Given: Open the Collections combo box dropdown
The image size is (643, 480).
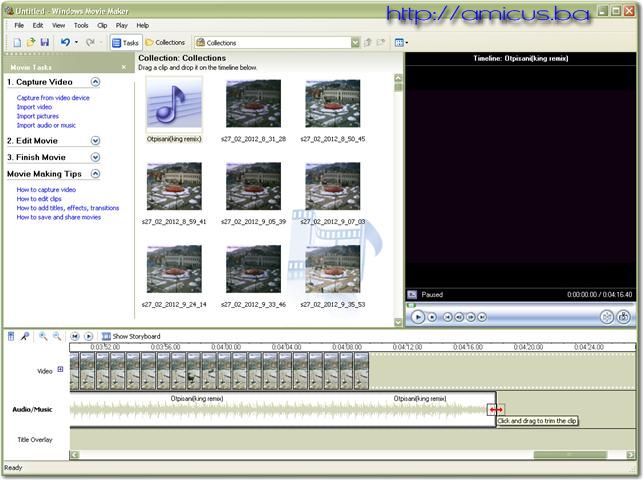Looking at the screenshot, I should 355,43.
